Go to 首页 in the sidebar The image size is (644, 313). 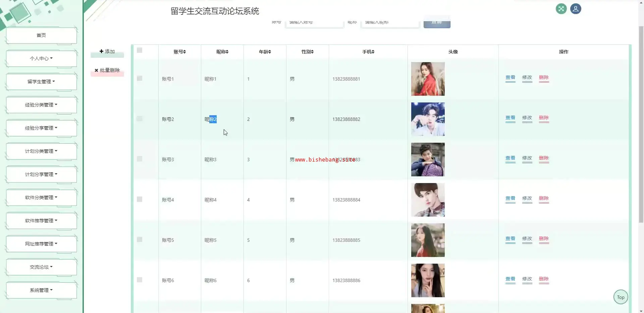[x=41, y=35]
